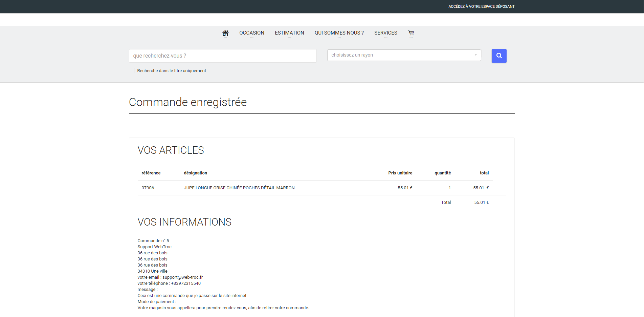
Task: Click the 'référence' column header
Action: coord(151,173)
